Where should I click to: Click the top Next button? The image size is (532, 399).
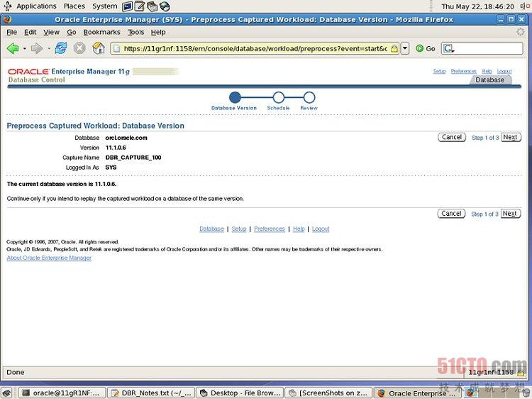click(510, 137)
